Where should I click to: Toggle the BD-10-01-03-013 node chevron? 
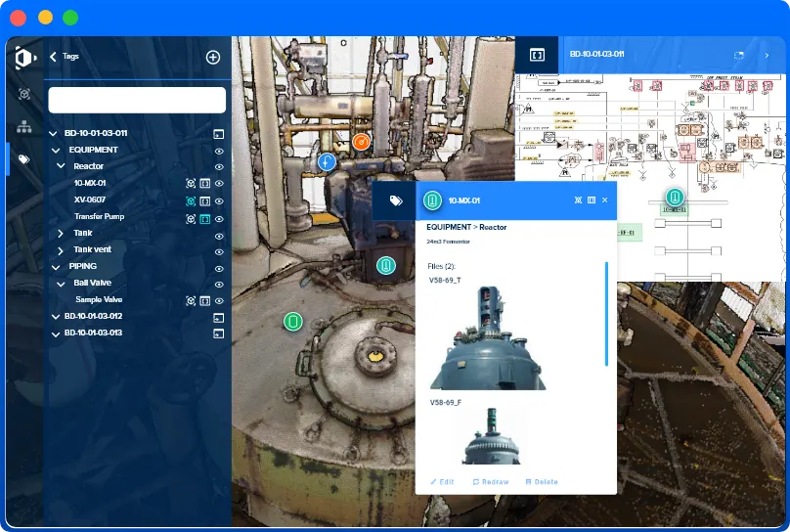pyautogui.click(x=56, y=334)
